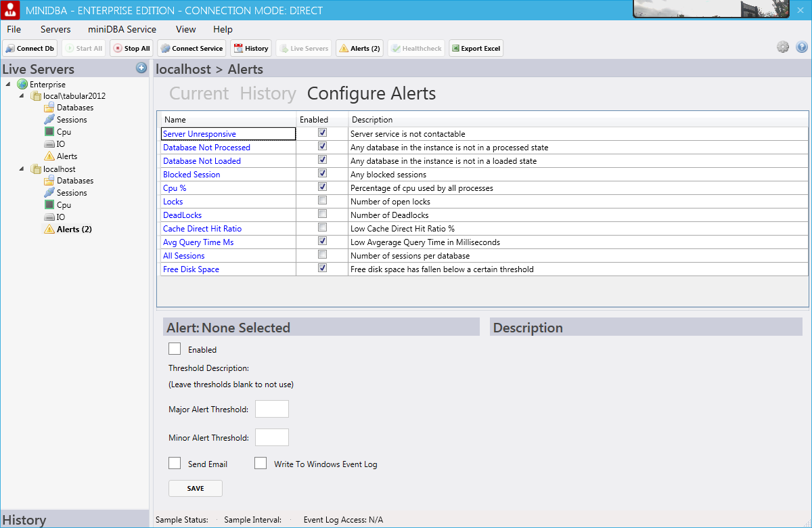Open the Alerts (2) toolbar button
The image size is (812, 528).
click(359, 48)
